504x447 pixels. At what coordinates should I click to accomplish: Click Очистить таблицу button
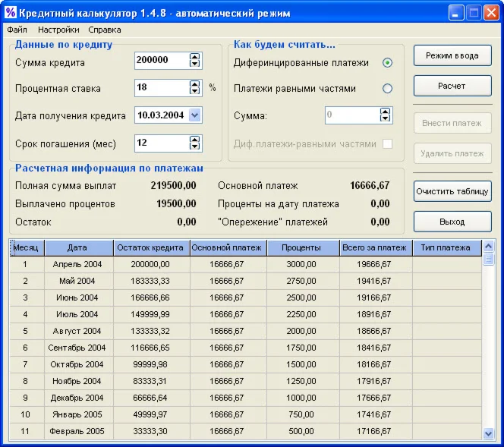tap(452, 191)
